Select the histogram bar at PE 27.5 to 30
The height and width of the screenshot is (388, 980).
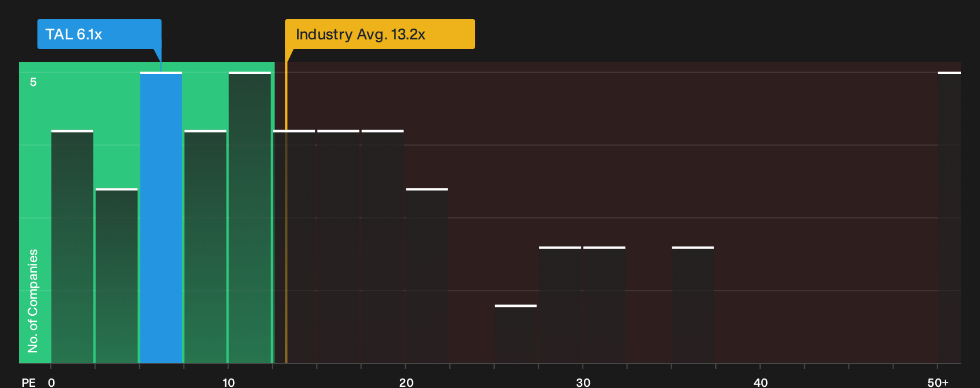point(560,304)
